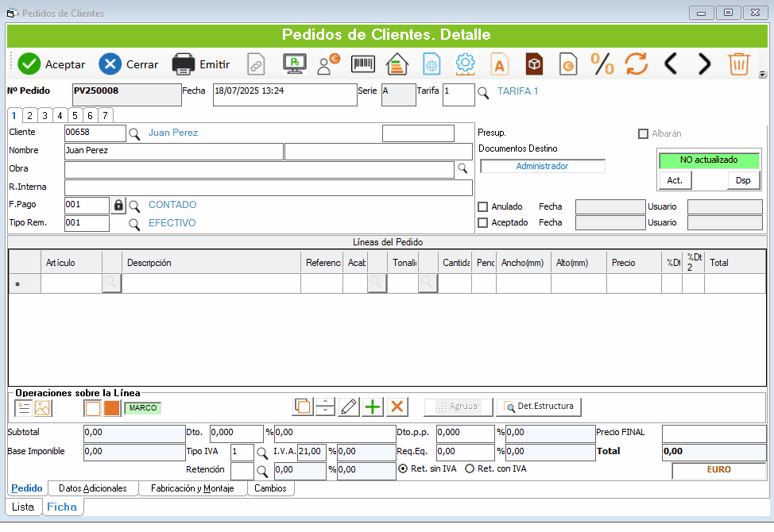
Task: Click the Fecha field 18/07/2025 13:24
Action: pos(284,94)
